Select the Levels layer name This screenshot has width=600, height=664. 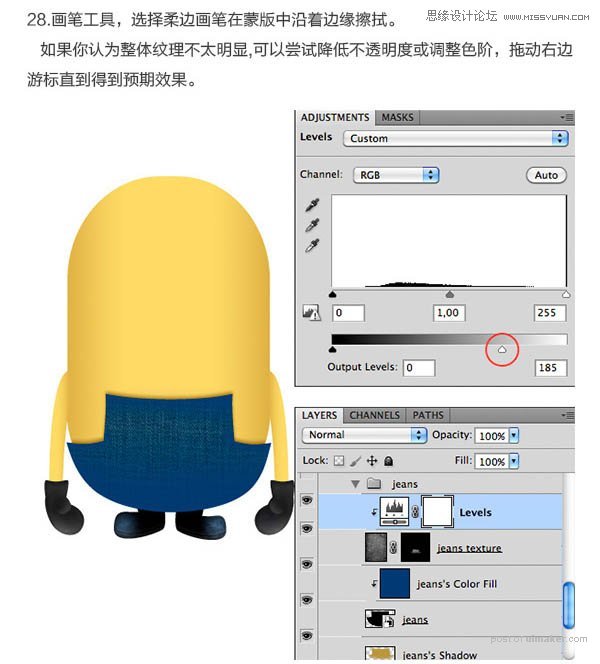click(x=476, y=512)
